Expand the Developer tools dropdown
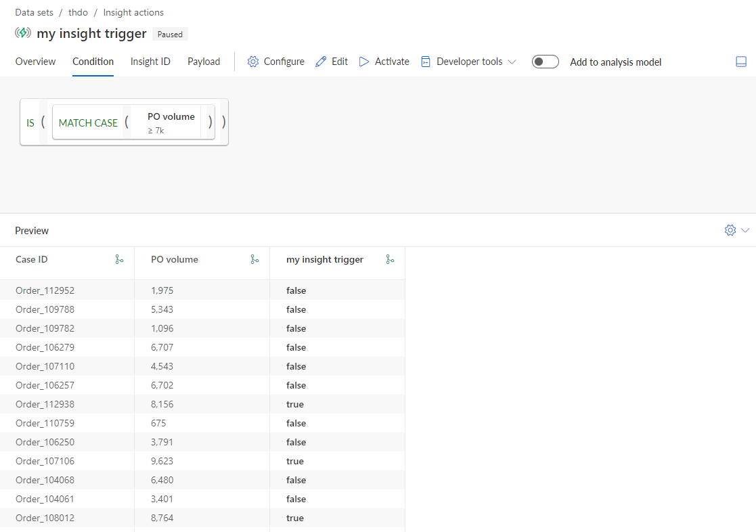Viewport: 756px width, 532px height. 512,62
